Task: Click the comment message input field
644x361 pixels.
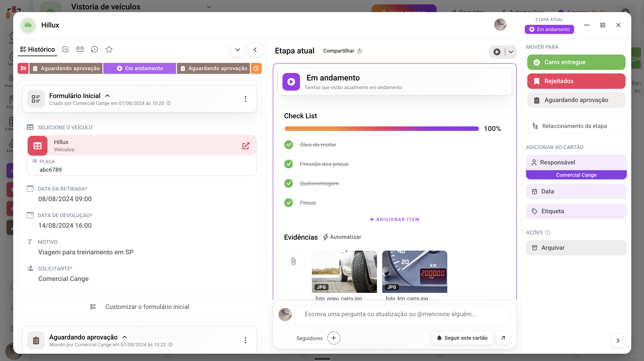Action: [402, 316]
